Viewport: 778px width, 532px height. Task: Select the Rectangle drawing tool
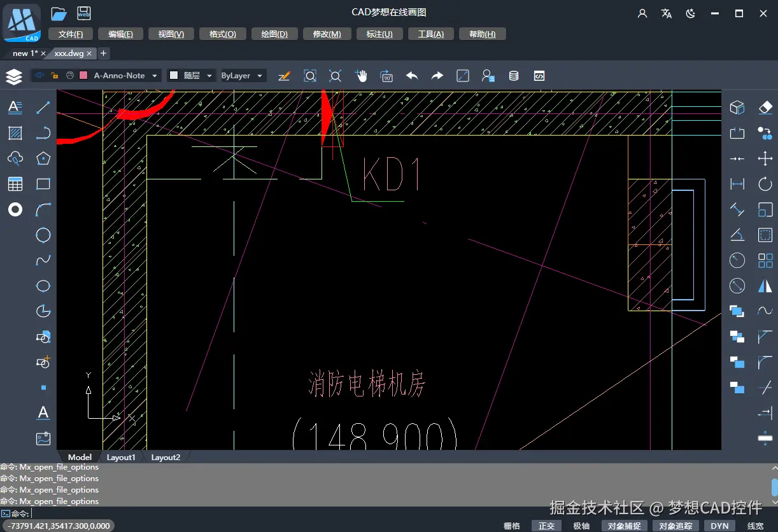pos(43,183)
